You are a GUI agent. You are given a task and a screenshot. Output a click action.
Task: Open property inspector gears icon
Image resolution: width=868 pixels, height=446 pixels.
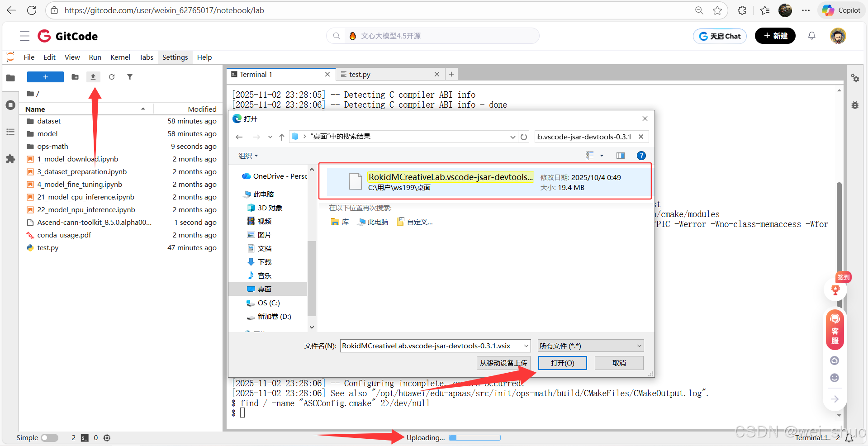(x=855, y=78)
